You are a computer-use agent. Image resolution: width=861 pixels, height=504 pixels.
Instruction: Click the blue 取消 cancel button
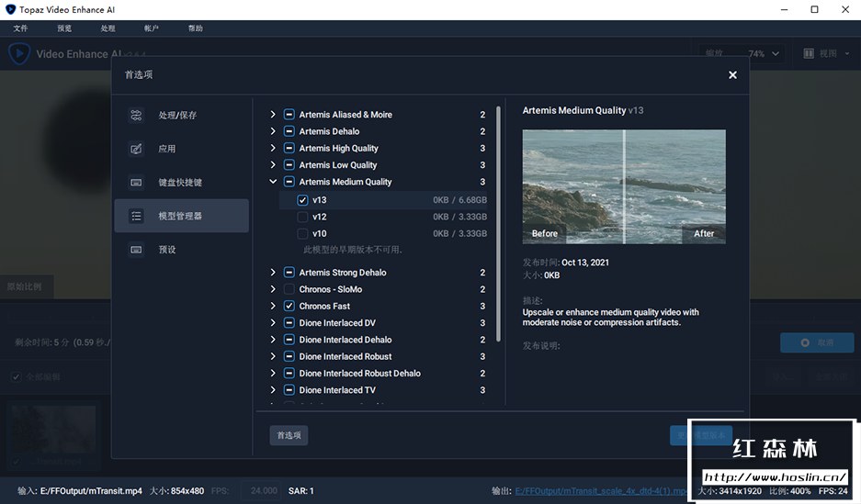pyautogui.click(x=817, y=342)
